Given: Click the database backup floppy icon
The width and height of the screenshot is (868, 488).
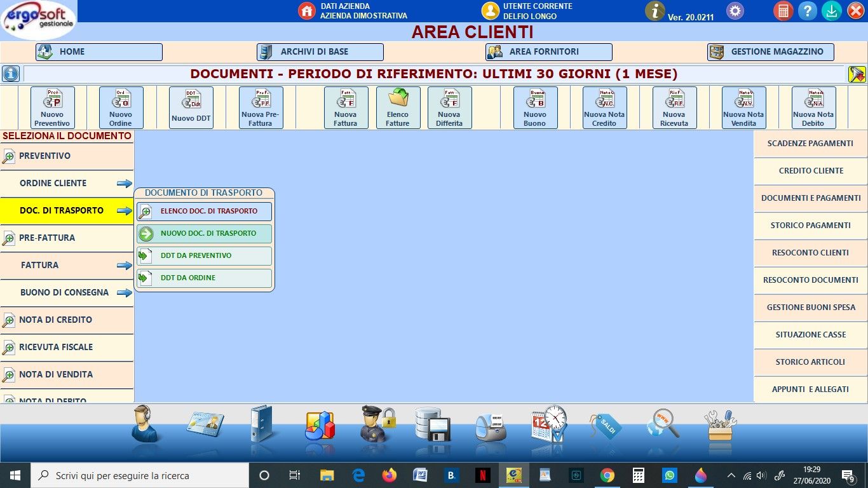Looking at the screenshot, I should 433,424.
